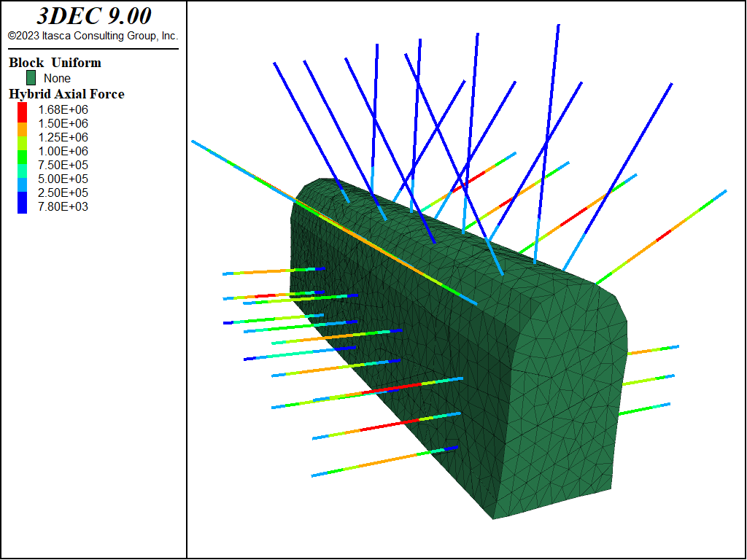Viewport: 747px width, 560px height.
Task: Select the 'Block Uniform' legend heading
Action: (55, 63)
